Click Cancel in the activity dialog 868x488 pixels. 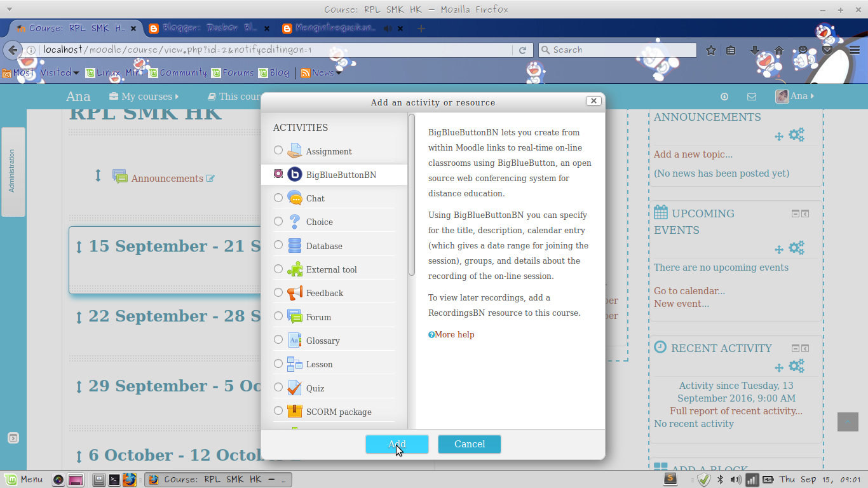[470, 444]
